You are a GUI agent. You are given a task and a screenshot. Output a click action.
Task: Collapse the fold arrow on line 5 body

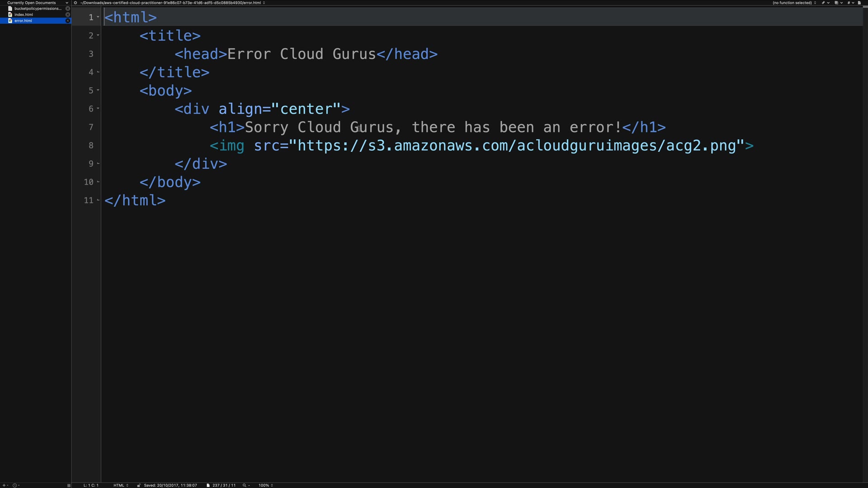tap(98, 90)
